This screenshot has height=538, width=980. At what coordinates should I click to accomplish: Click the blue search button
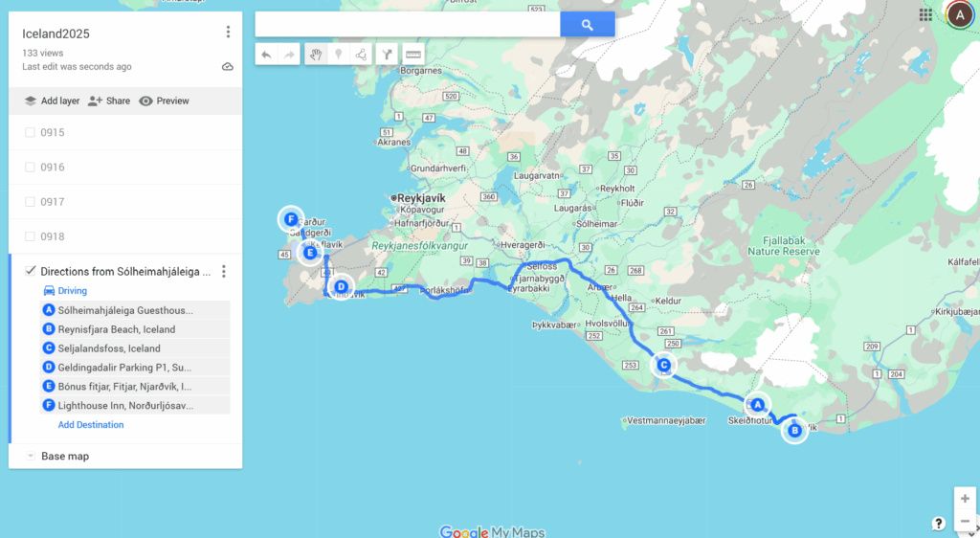pyautogui.click(x=588, y=24)
